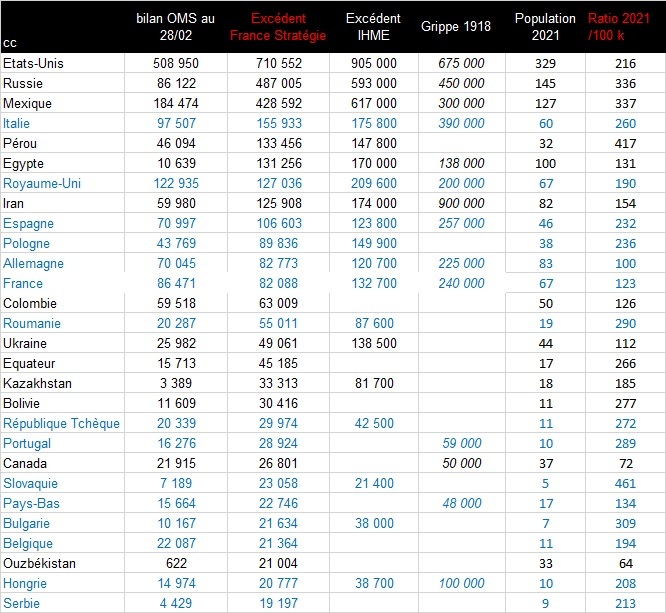666x613 pixels.
Task: Click the 'Etats-Unis' row label
Action: [31, 63]
